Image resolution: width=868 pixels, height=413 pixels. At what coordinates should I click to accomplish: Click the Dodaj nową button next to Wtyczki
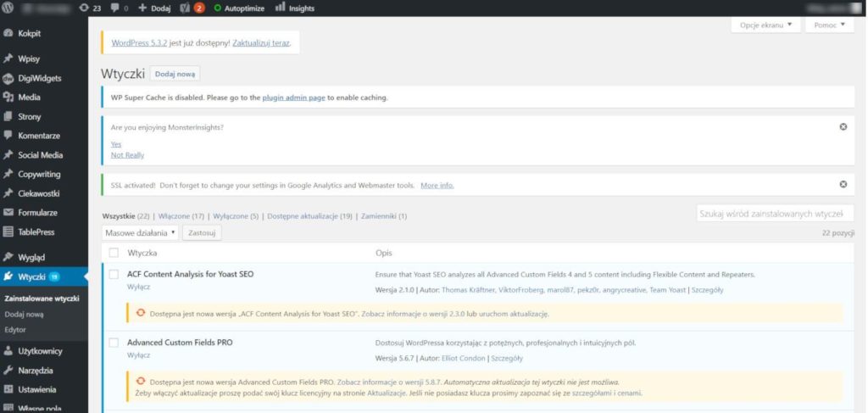pos(175,75)
